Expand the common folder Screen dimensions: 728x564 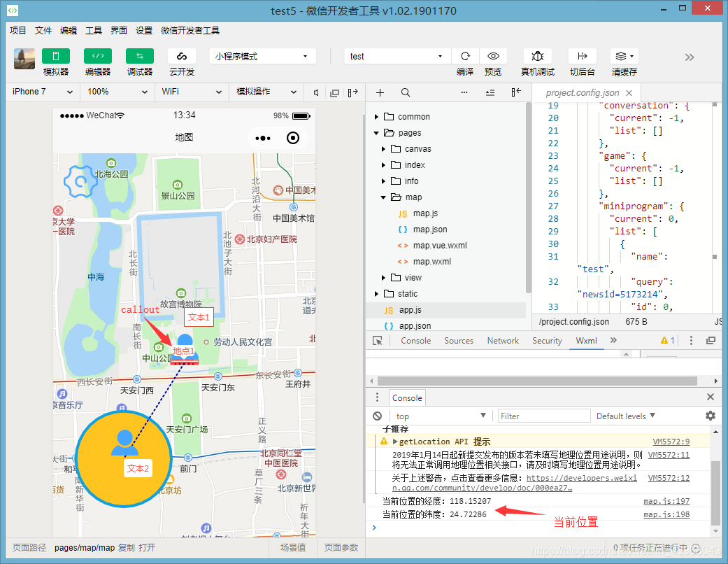click(376, 117)
